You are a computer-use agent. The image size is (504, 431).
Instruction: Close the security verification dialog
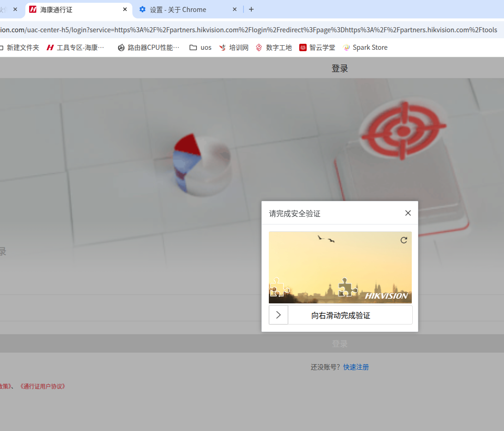[408, 213]
